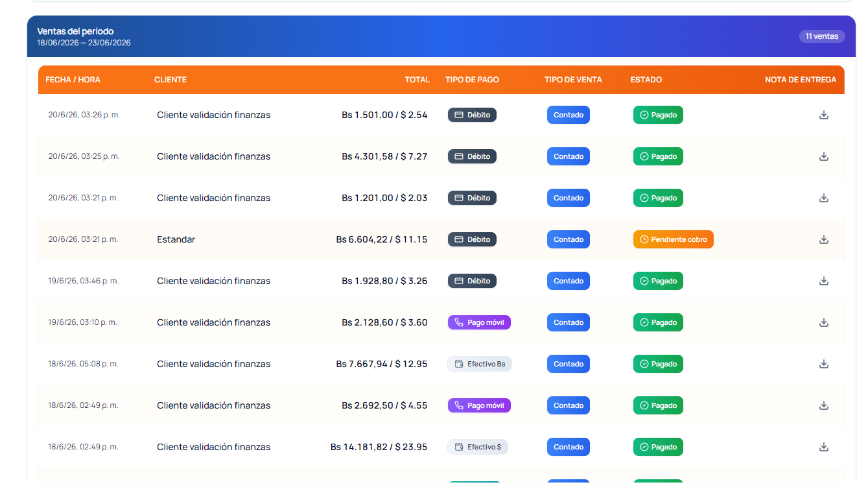Click client name on 05:08 p. m. row
The height and width of the screenshot is (489, 868).
point(214,364)
